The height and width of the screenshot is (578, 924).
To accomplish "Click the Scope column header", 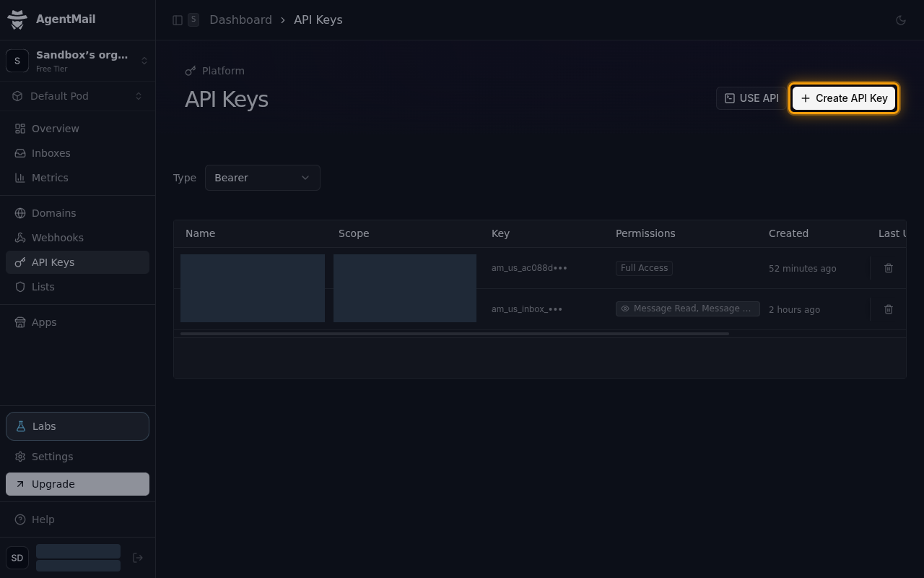I will click(354, 233).
